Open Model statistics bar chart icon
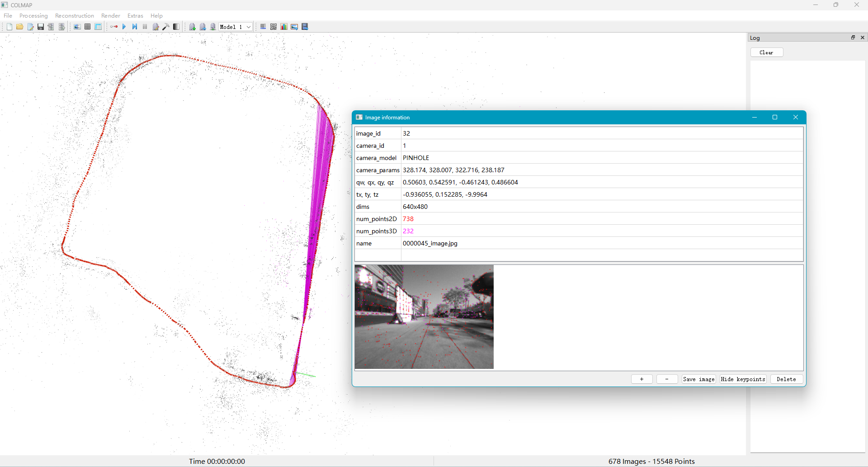Screen dimensions: 868x467 [284, 27]
